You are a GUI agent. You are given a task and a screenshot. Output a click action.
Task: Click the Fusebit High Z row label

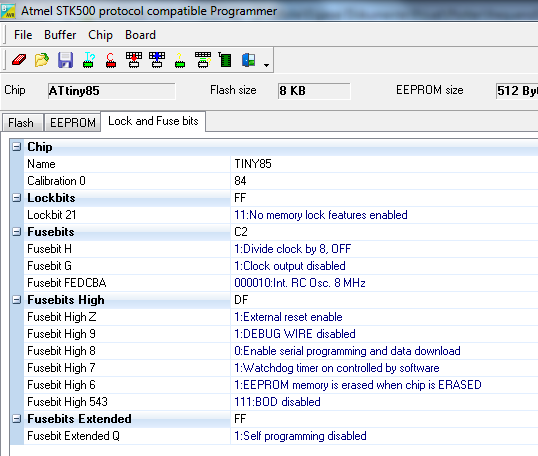pos(62,317)
